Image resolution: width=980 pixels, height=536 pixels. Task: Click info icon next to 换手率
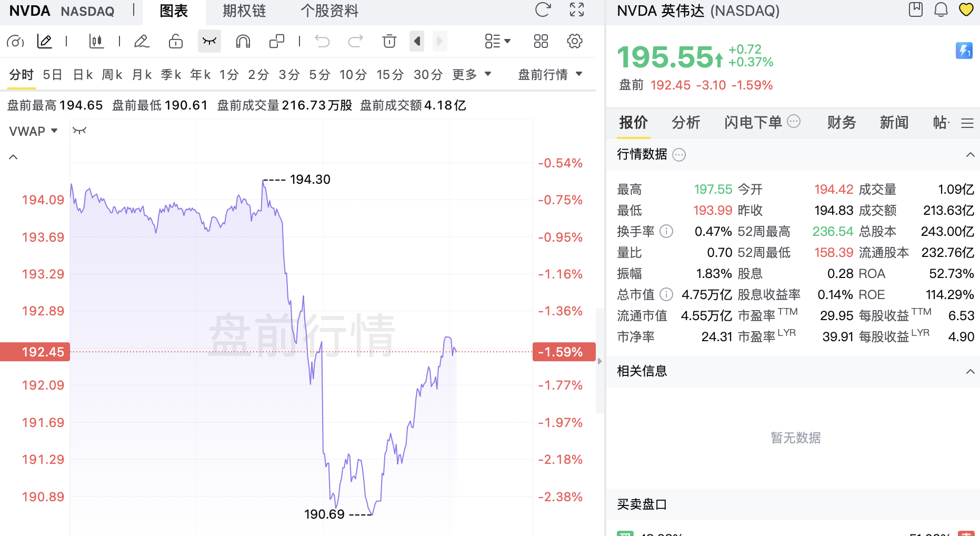tap(666, 231)
